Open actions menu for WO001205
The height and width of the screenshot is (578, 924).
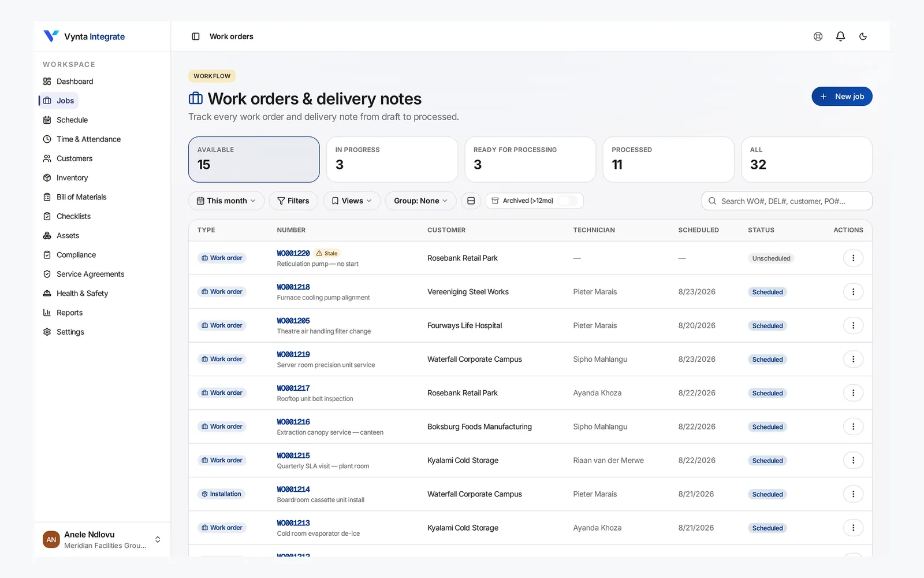(853, 325)
